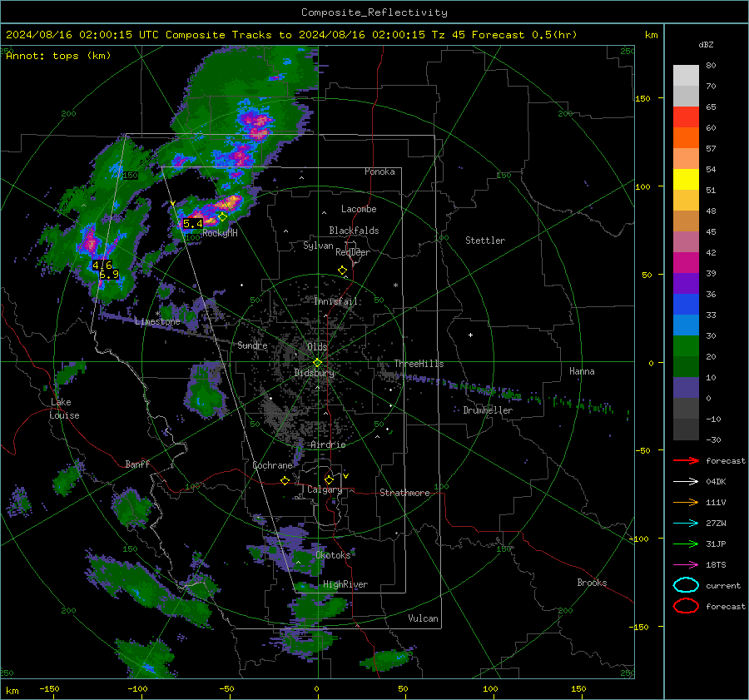Select the 39 dBZ purple swatch

686,283
